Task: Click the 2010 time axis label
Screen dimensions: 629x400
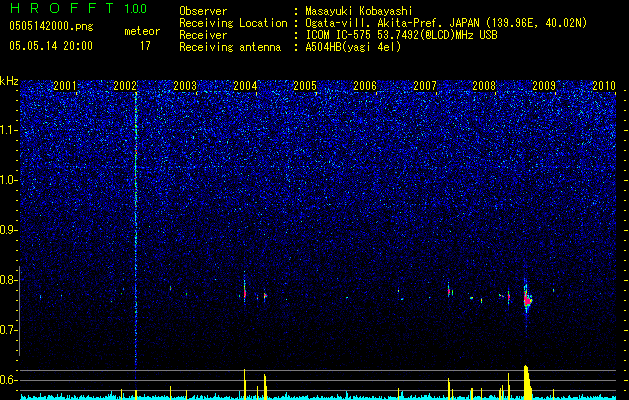Action: pos(604,85)
